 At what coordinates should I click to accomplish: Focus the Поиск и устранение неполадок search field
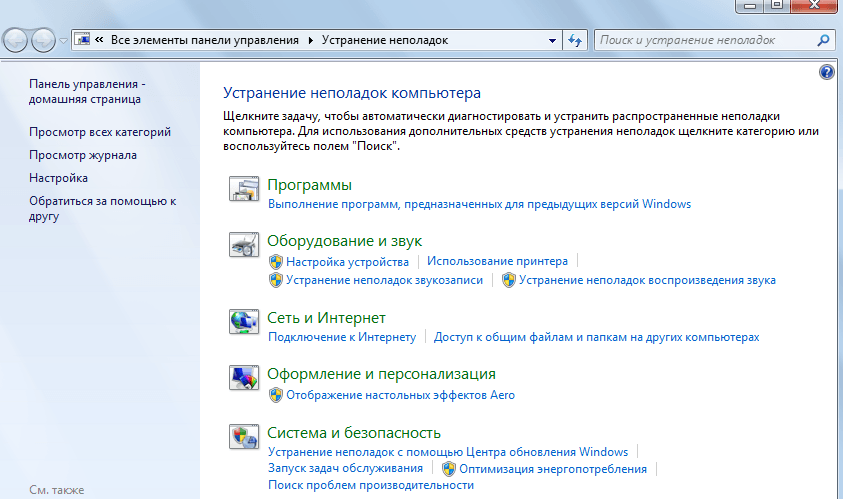704,40
